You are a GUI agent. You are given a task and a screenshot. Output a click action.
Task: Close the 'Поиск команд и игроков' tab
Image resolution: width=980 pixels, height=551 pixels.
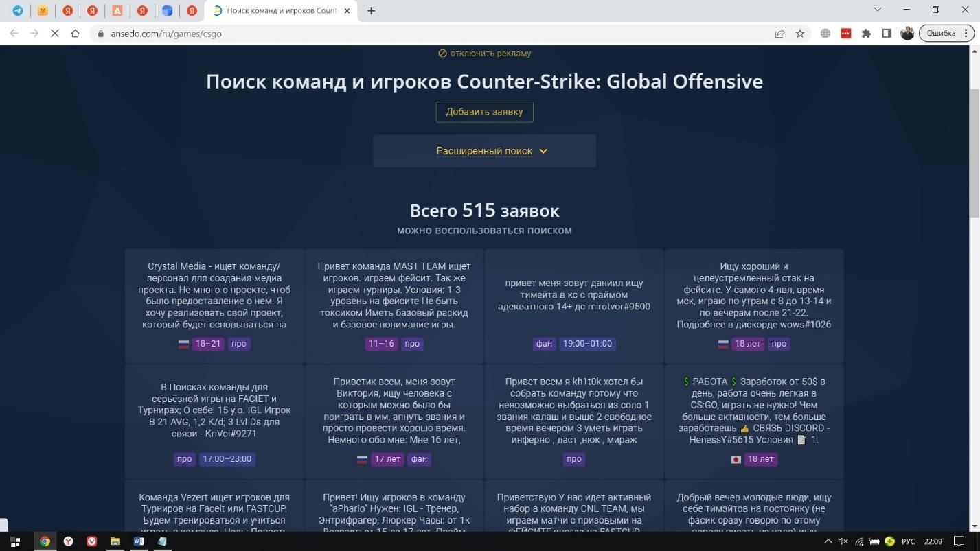347,11
